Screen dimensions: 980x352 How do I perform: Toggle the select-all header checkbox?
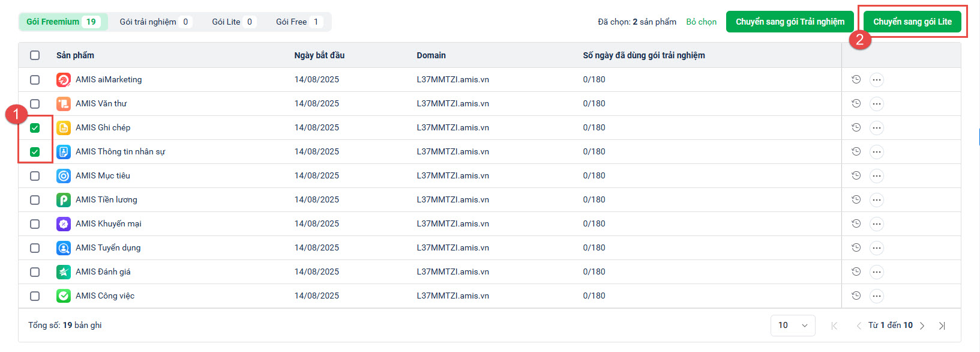pos(35,55)
